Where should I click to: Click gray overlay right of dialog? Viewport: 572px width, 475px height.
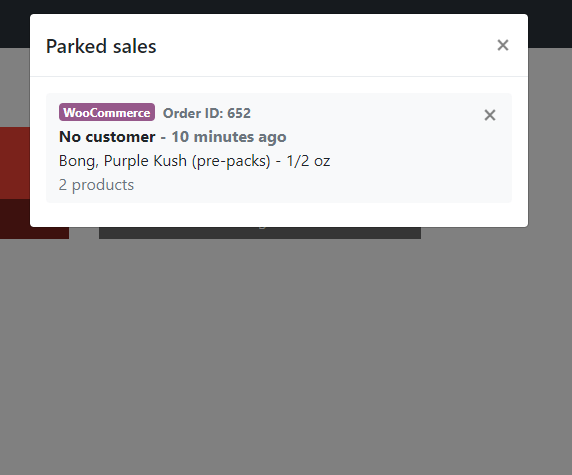(550, 146)
